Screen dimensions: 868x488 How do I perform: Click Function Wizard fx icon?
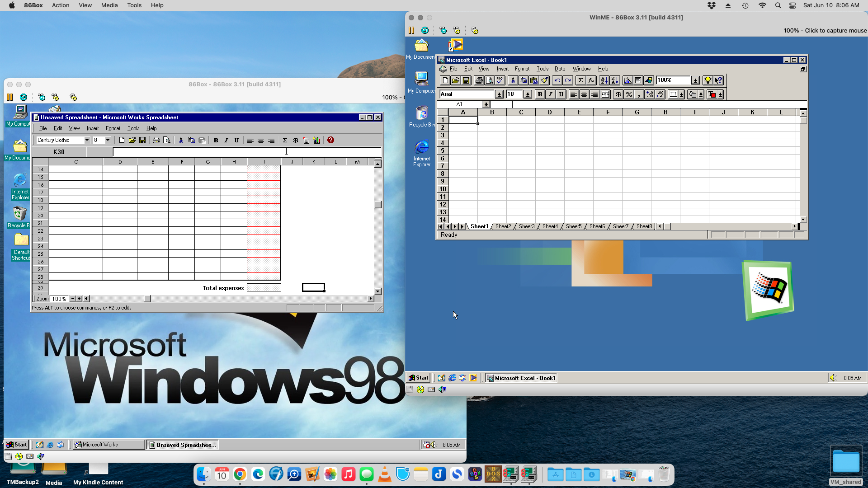click(x=591, y=80)
